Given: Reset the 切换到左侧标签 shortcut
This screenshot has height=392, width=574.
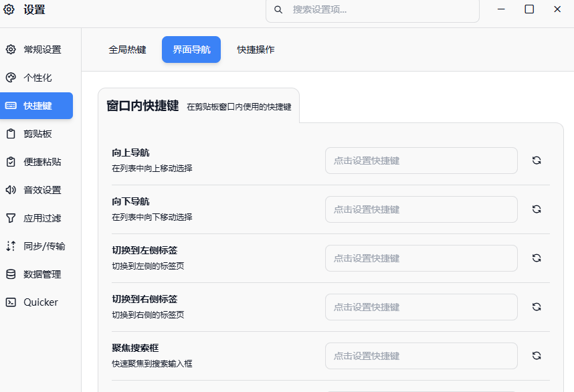Looking at the screenshot, I should tap(537, 258).
